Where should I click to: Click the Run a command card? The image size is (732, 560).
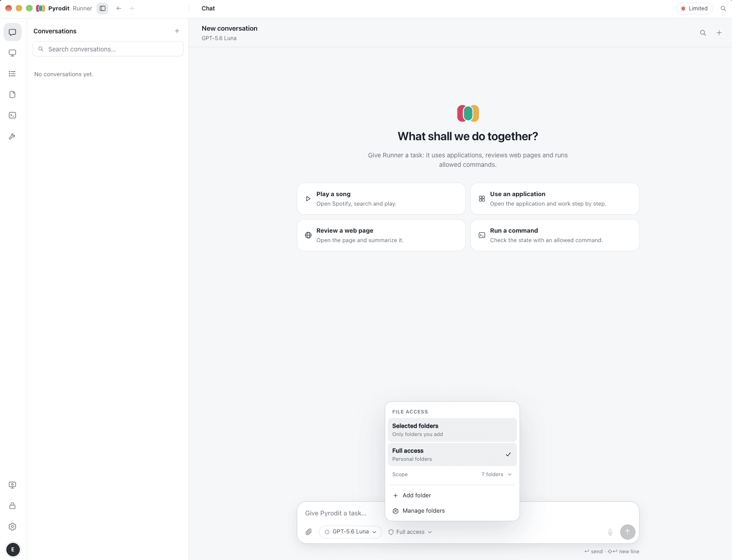pyautogui.click(x=555, y=235)
